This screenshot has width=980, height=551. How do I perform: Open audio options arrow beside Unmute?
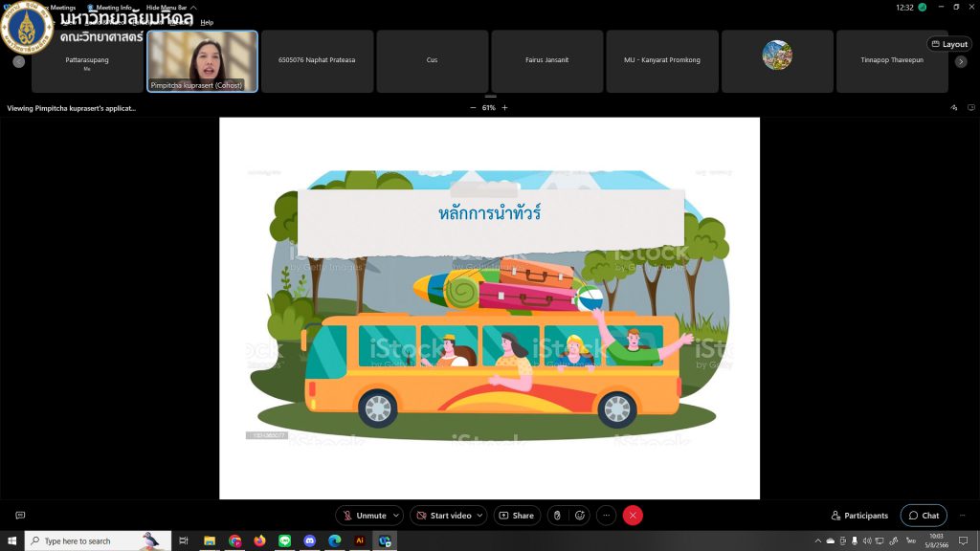pos(396,516)
